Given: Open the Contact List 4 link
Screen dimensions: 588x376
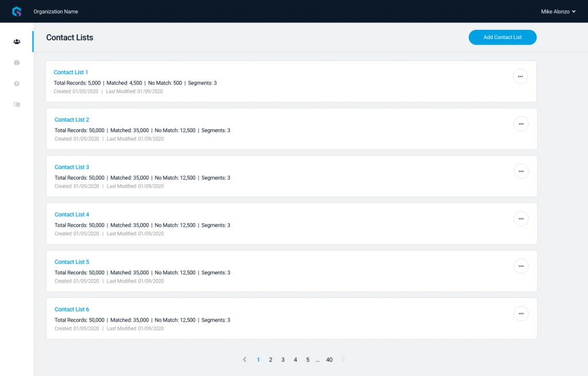Looking at the screenshot, I should [x=72, y=215].
